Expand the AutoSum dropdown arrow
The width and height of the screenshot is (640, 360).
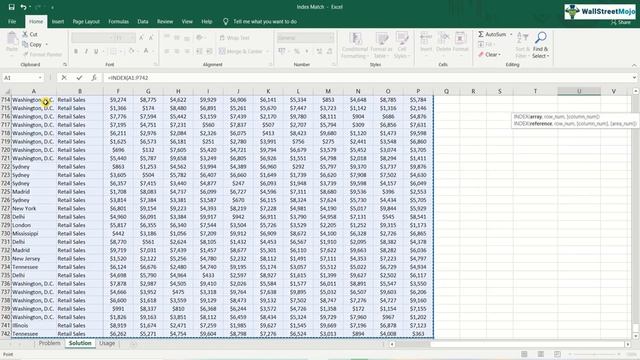(x=511, y=34)
